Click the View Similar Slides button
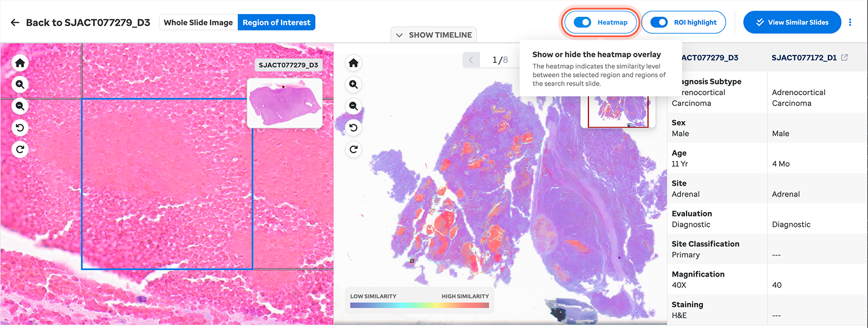 [x=792, y=22]
